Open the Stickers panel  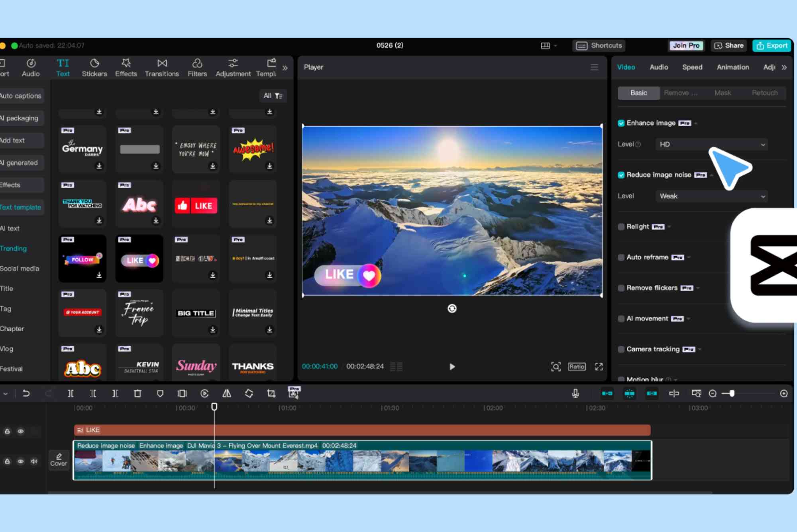tap(94, 67)
